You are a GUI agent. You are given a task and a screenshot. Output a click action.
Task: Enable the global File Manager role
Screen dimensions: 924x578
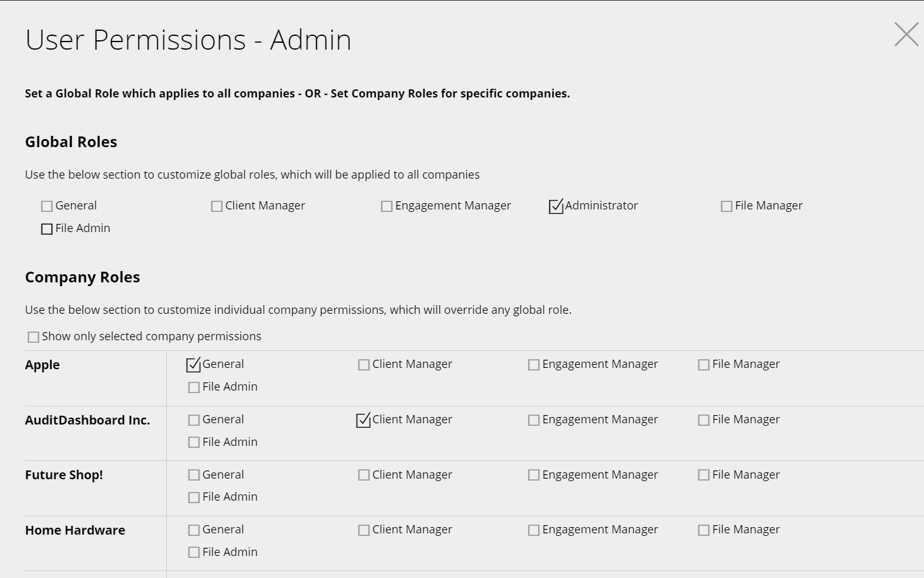click(726, 206)
